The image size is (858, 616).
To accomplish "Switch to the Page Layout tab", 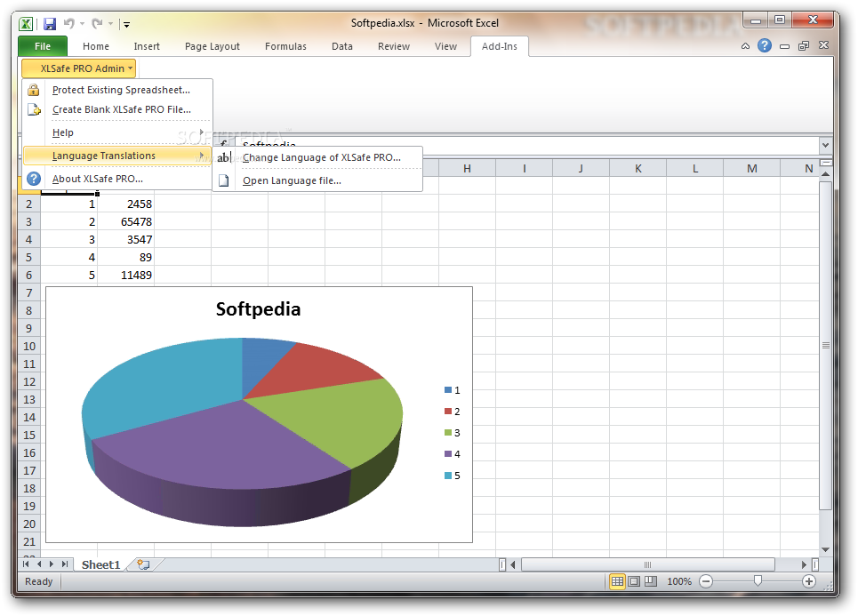I will click(212, 46).
